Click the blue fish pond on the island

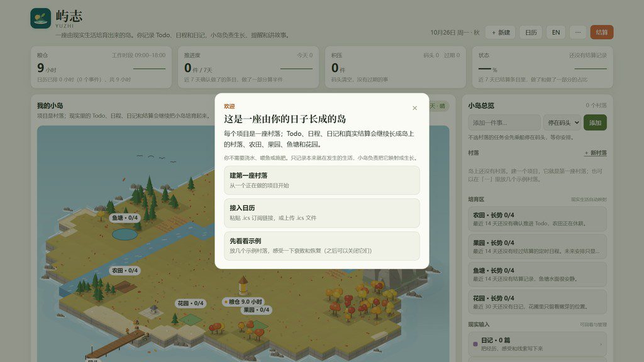coord(125,234)
